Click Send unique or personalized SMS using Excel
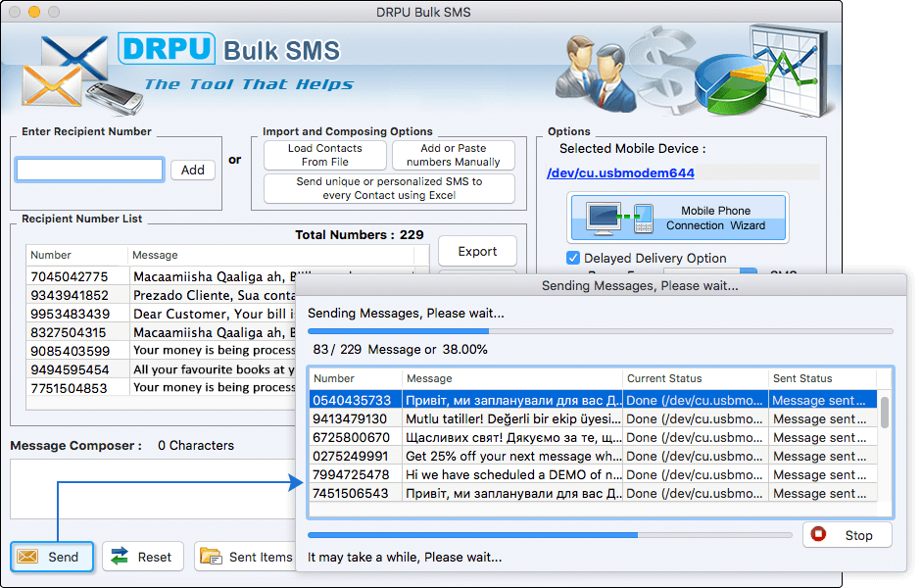921x588 pixels. [389, 188]
